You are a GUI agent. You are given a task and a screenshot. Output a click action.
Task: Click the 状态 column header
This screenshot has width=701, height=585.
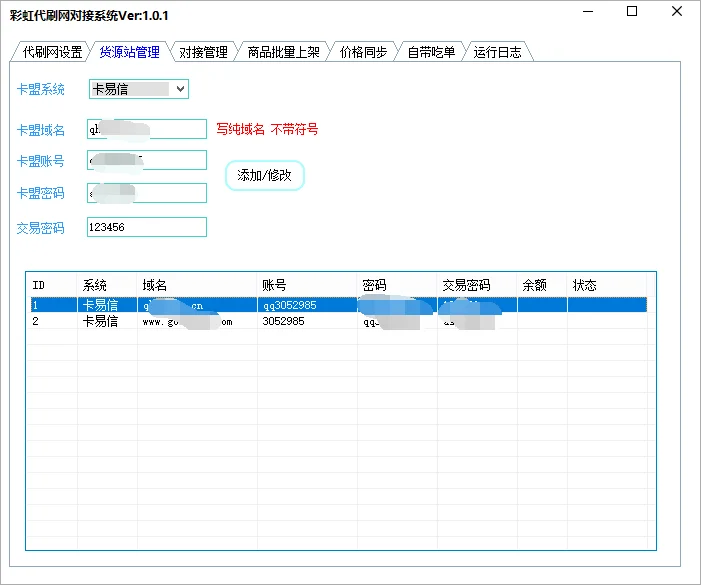607,285
